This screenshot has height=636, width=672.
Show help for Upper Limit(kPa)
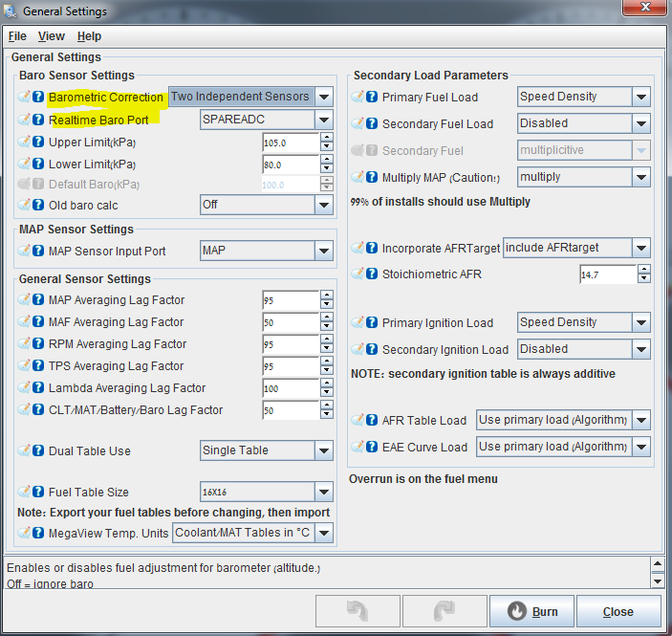click(x=38, y=142)
